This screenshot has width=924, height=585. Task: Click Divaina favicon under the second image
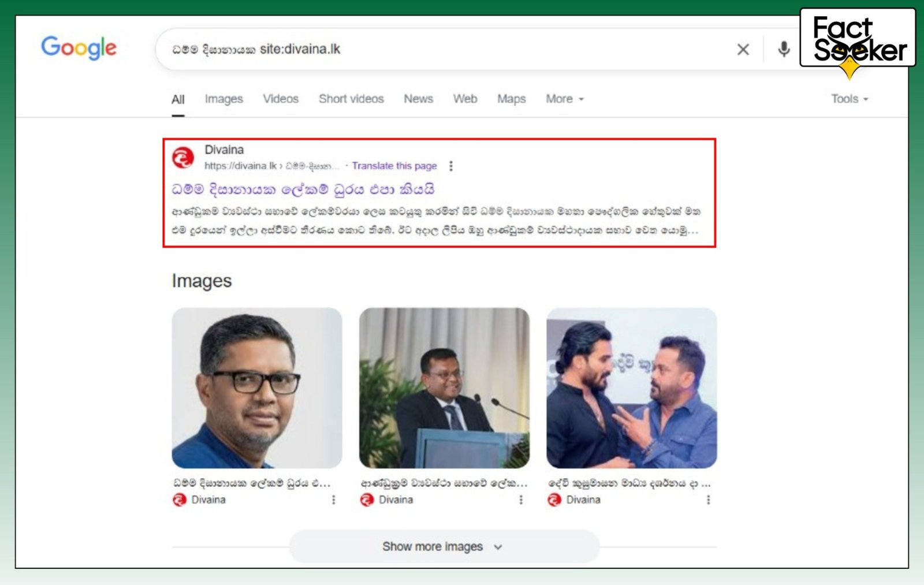[x=367, y=500]
